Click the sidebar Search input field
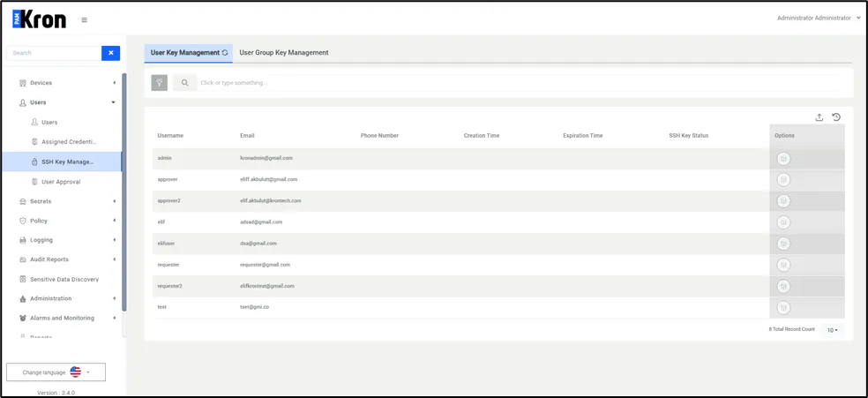This screenshot has width=868, height=398. coord(54,53)
